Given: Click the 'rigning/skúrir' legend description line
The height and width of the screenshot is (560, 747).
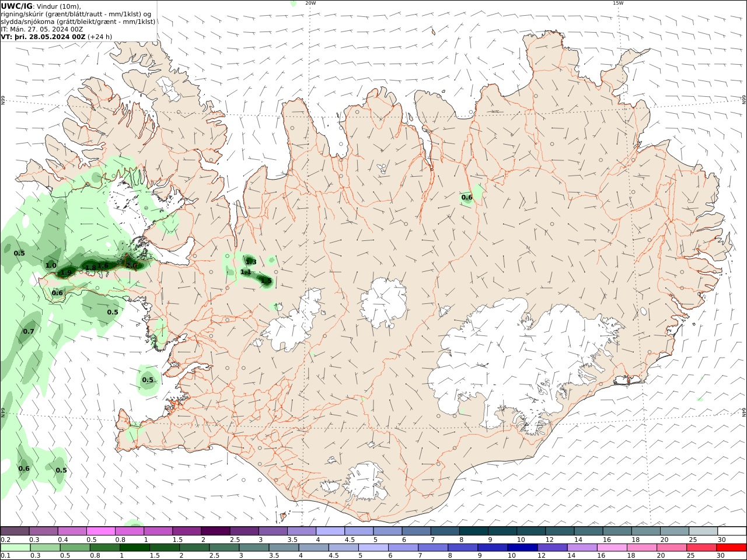Looking at the screenshot, I should point(76,14).
